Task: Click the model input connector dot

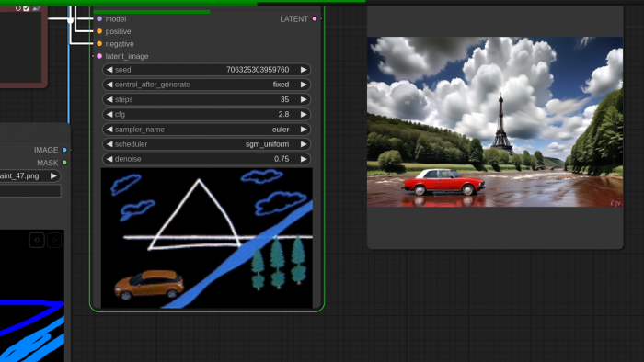Action: (x=99, y=19)
